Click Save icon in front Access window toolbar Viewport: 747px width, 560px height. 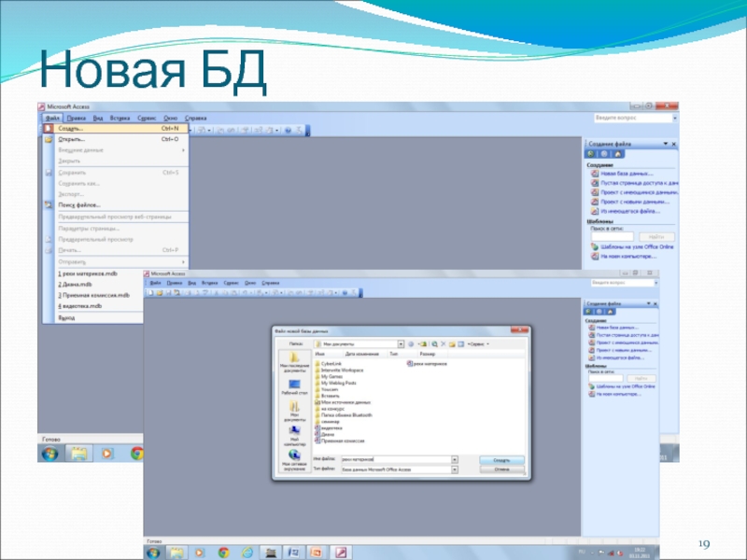tap(168, 292)
